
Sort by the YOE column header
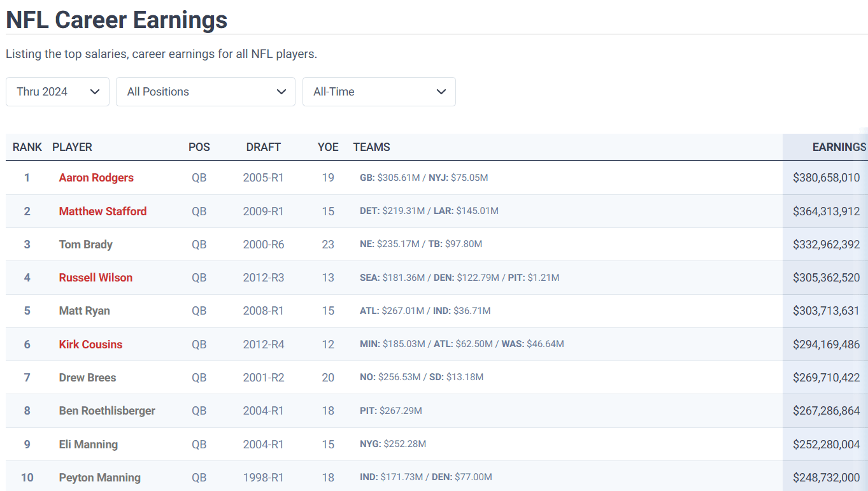point(328,147)
